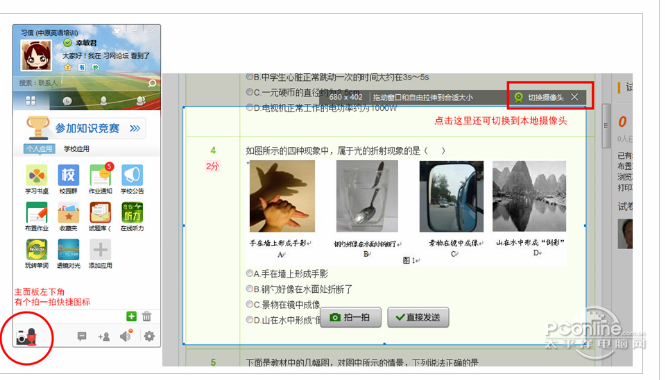Open 作业通知 with the red badge

(100, 175)
